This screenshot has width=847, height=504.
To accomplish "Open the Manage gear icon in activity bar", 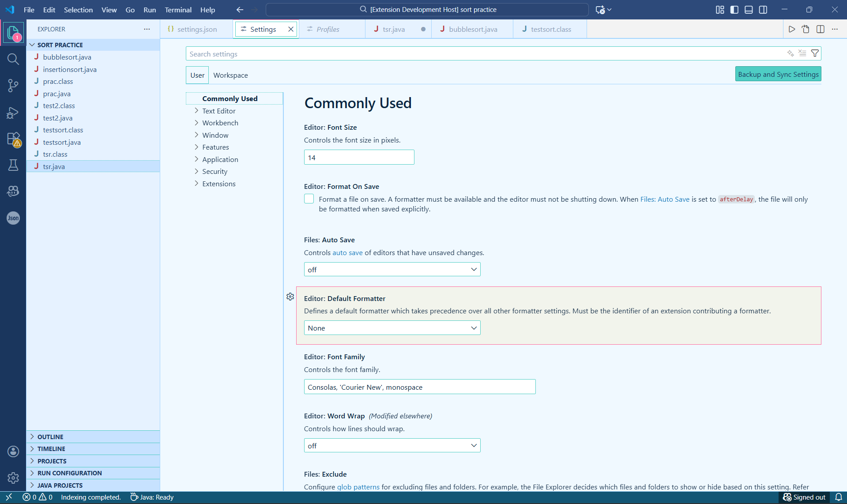I will point(13,478).
